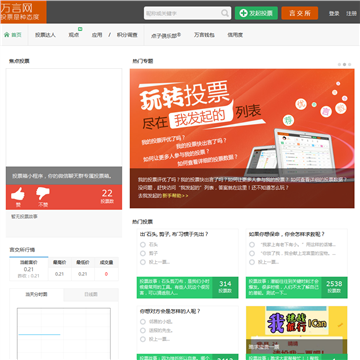Select the 剪子 radio option
Screen dimensions: 360x360
tap(143, 253)
